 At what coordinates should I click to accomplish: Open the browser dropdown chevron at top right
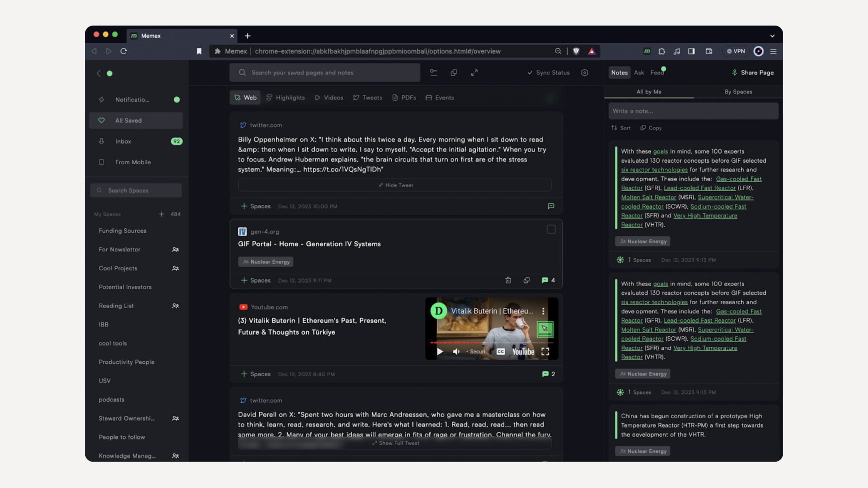click(x=772, y=36)
